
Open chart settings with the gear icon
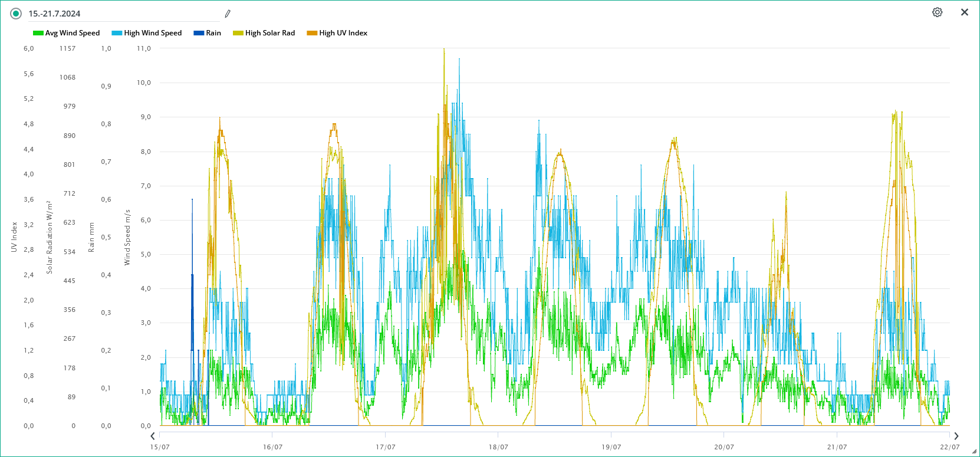coord(937,12)
